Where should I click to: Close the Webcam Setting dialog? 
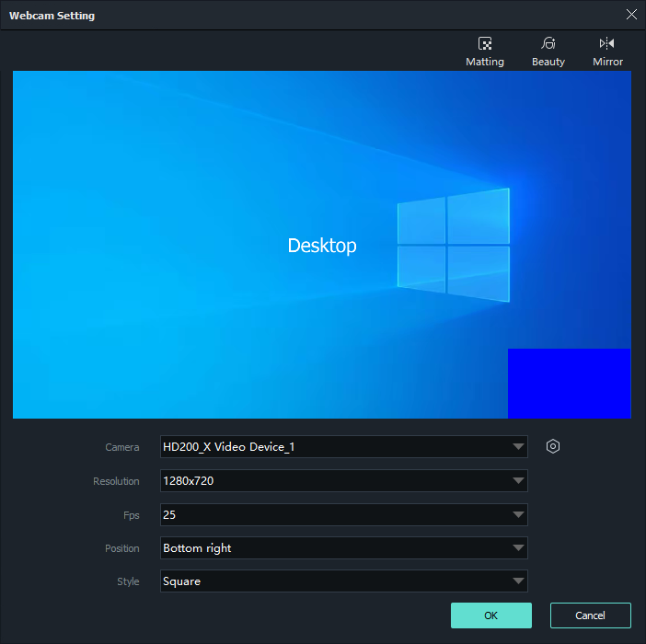click(631, 15)
